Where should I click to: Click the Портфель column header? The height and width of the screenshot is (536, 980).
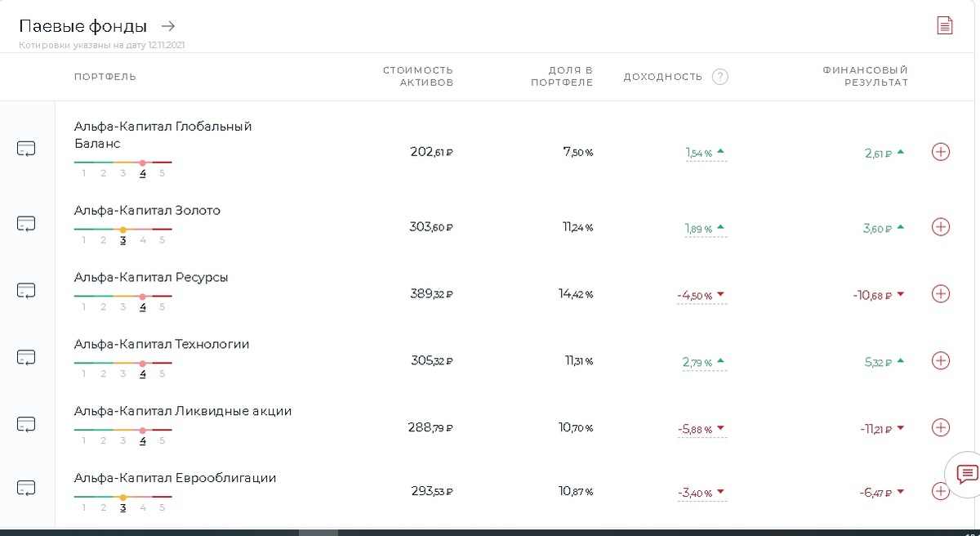coord(105,77)
